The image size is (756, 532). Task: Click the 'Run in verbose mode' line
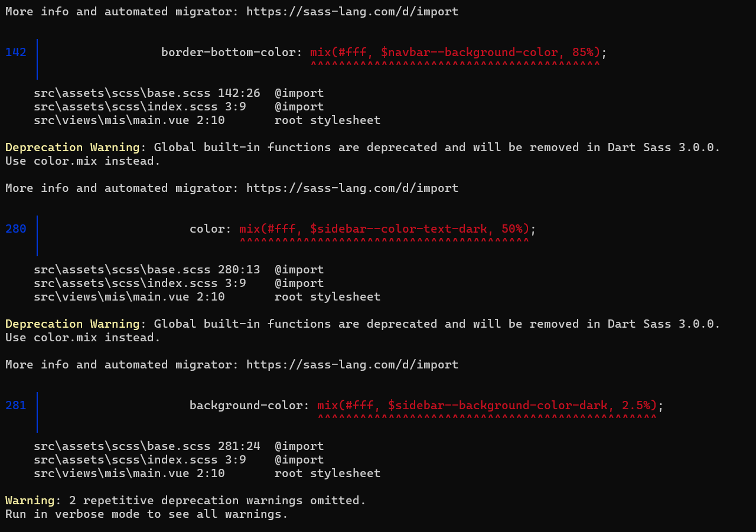point(147,514)
